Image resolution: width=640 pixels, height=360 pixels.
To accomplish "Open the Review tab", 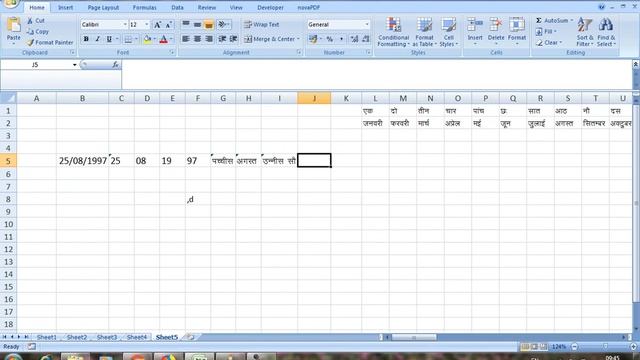I will [207, 7].
